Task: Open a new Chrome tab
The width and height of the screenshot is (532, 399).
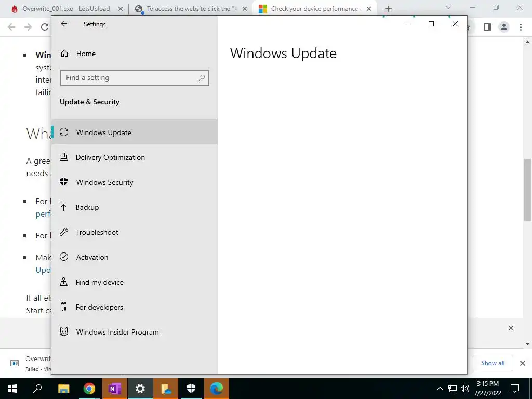Action: [389, 9]
